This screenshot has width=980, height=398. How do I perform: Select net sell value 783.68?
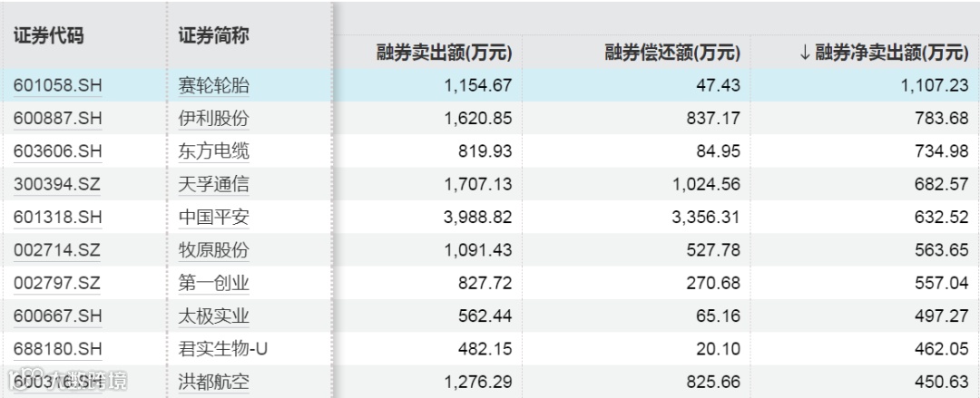tap(942, 118)
